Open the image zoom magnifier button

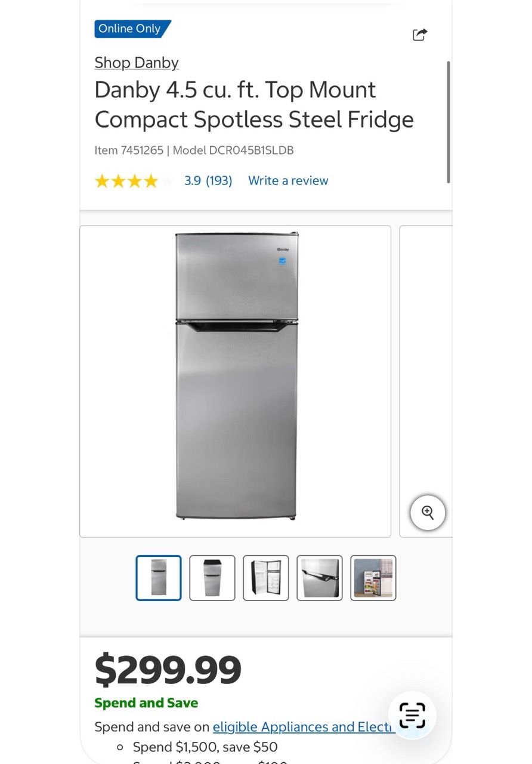click(x=428, y=513)
